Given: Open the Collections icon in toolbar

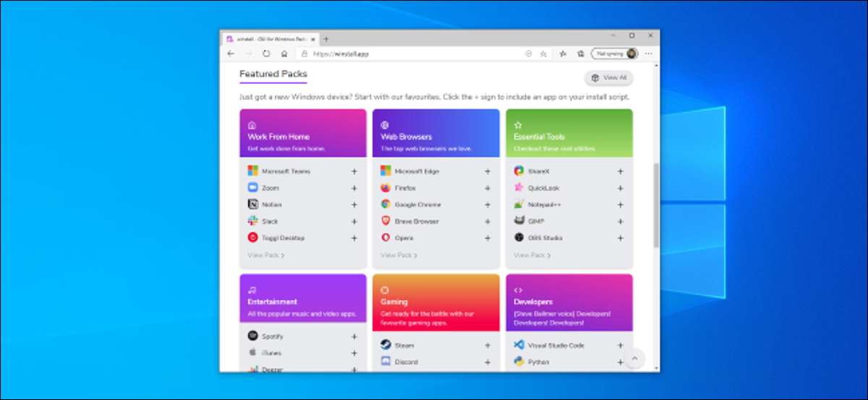Looking at the screenshot, I should 580,54.
